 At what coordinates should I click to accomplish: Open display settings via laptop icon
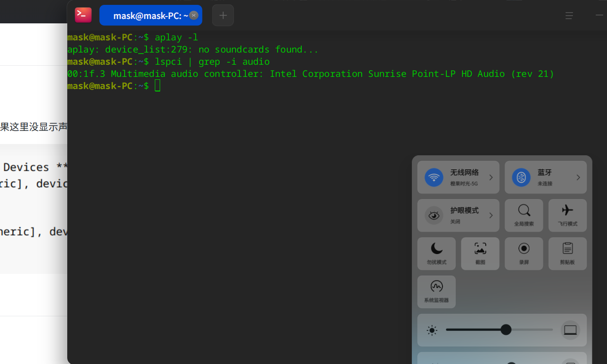pos(570,330)
